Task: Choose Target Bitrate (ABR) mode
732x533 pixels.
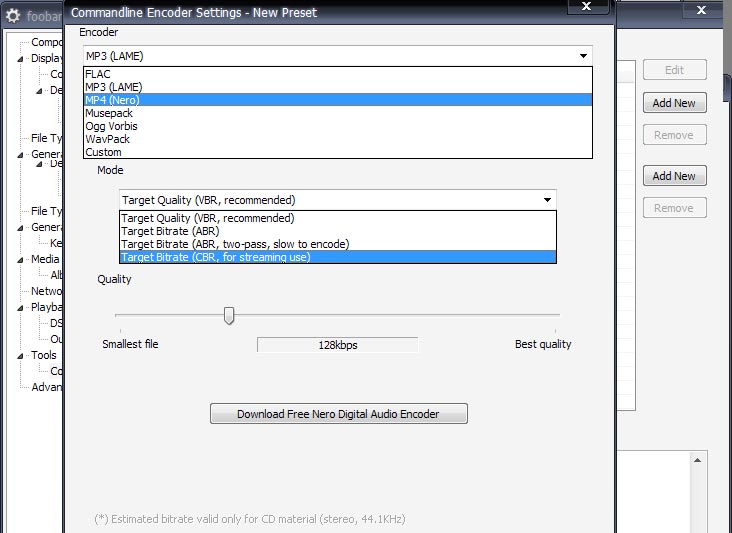Action: 338,231
